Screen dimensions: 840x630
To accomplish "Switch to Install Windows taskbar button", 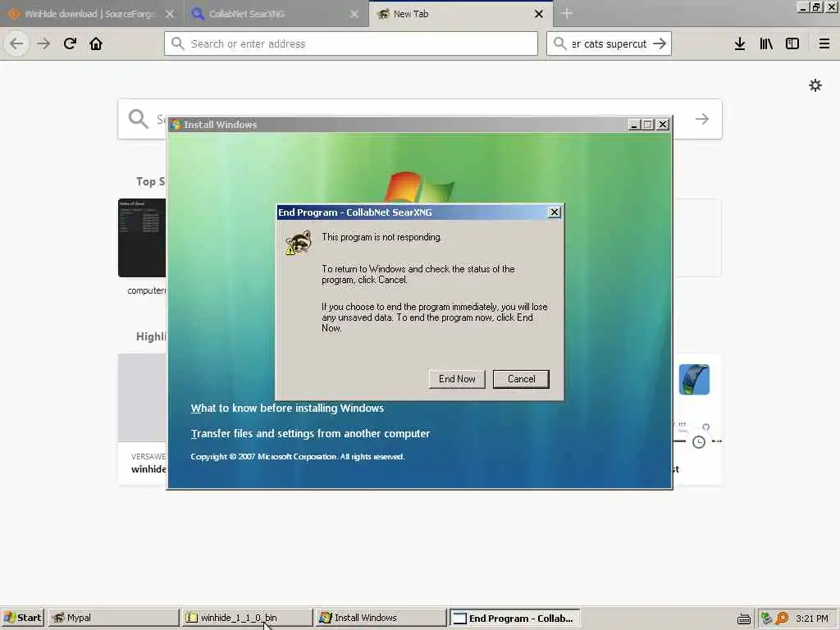I will [x=381, y=618].
